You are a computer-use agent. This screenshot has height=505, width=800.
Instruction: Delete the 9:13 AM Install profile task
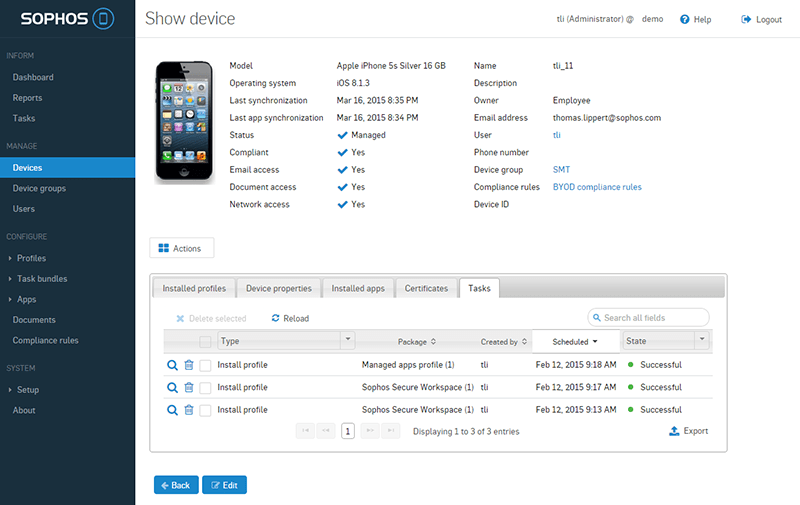click(x=189, y=410)
